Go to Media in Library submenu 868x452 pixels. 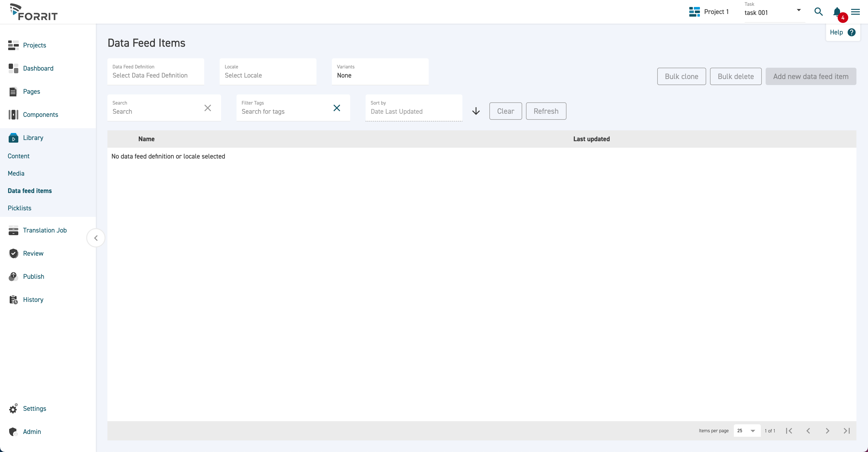coord(16,173)
